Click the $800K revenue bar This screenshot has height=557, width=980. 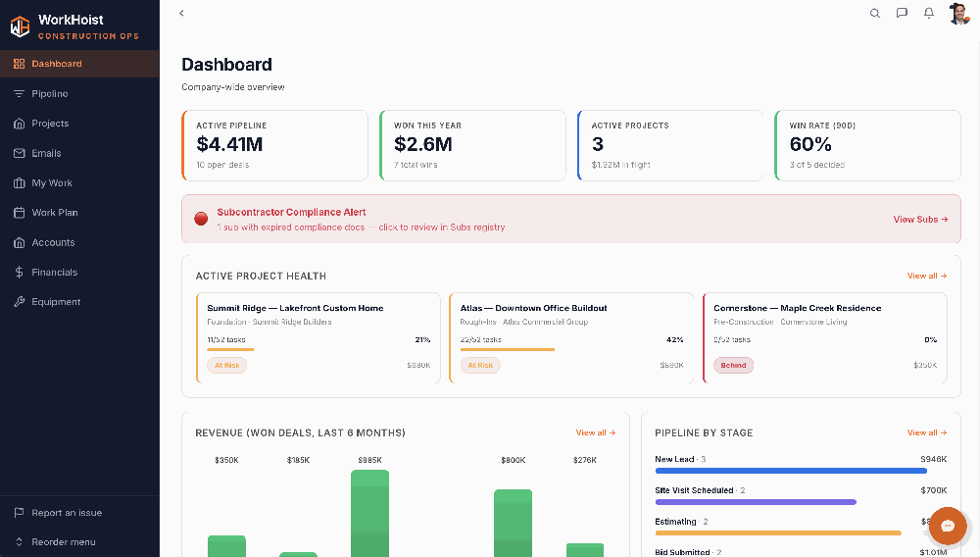click(x=514, y=524)
